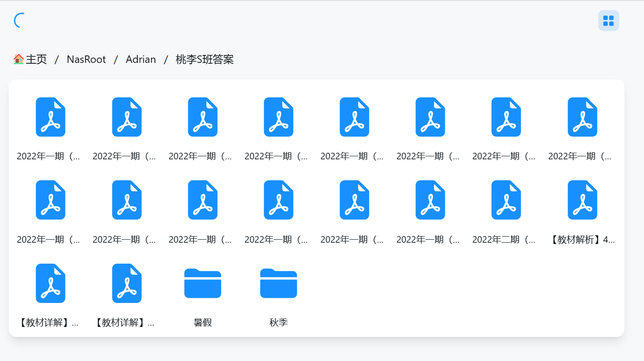Go to the 主页 home breadcrumb

[30, 59]
